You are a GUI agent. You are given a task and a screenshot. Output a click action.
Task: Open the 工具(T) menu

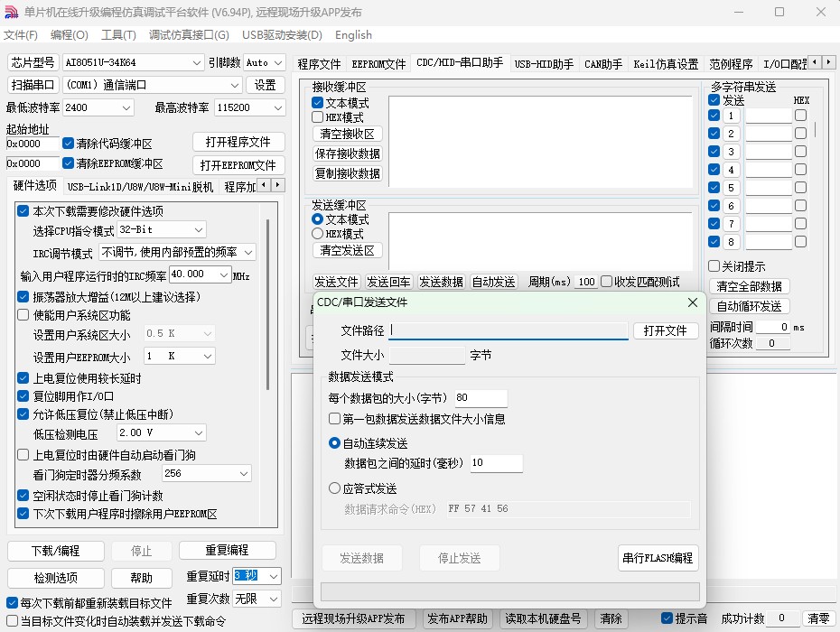click(118, 35)
